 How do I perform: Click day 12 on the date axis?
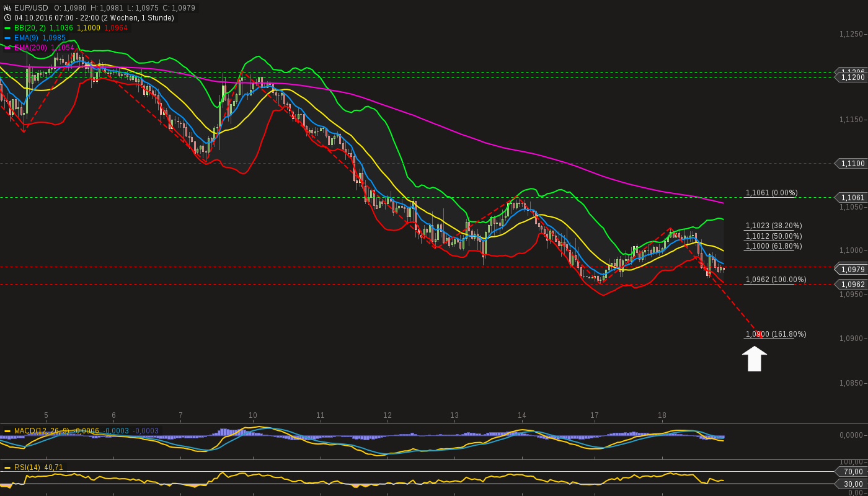387,415
